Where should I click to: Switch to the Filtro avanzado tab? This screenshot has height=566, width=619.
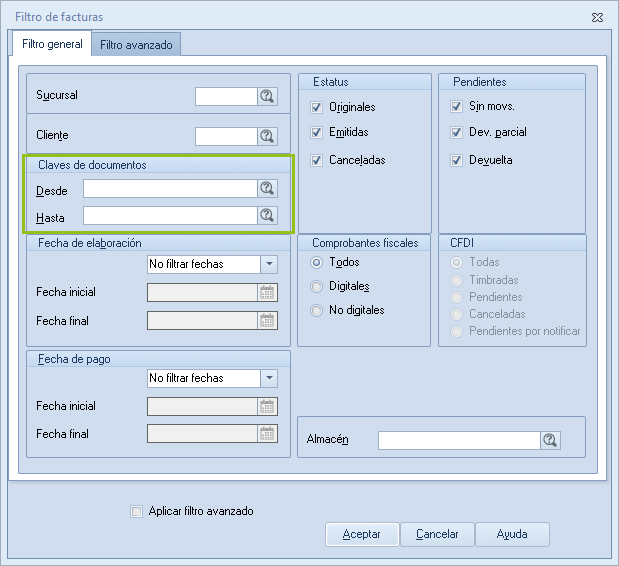[136, 45]
